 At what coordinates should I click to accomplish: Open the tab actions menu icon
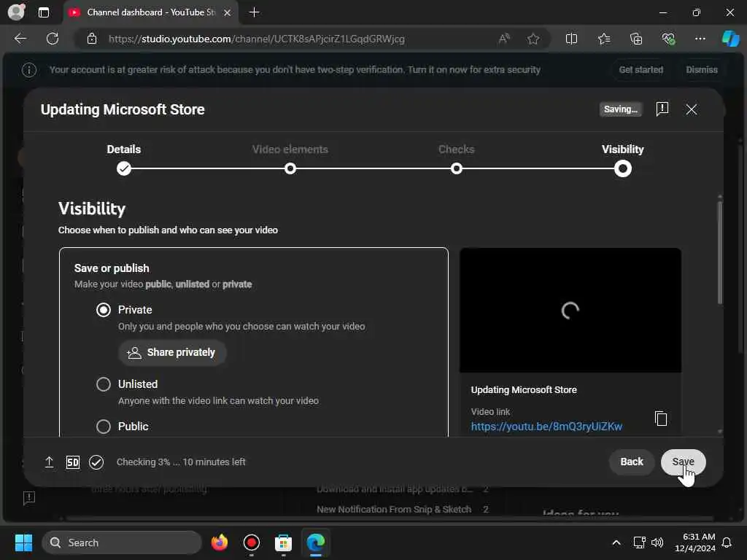tap(44, 12)
